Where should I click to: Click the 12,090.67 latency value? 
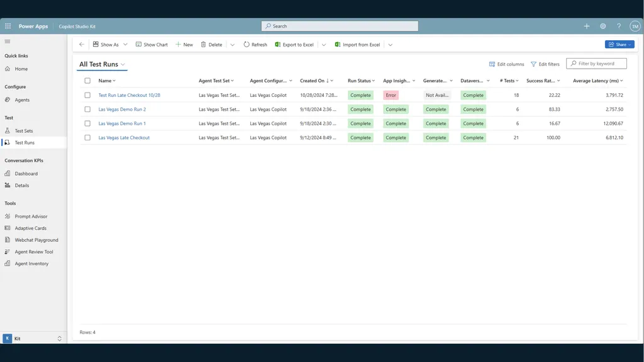coord(613,123)
